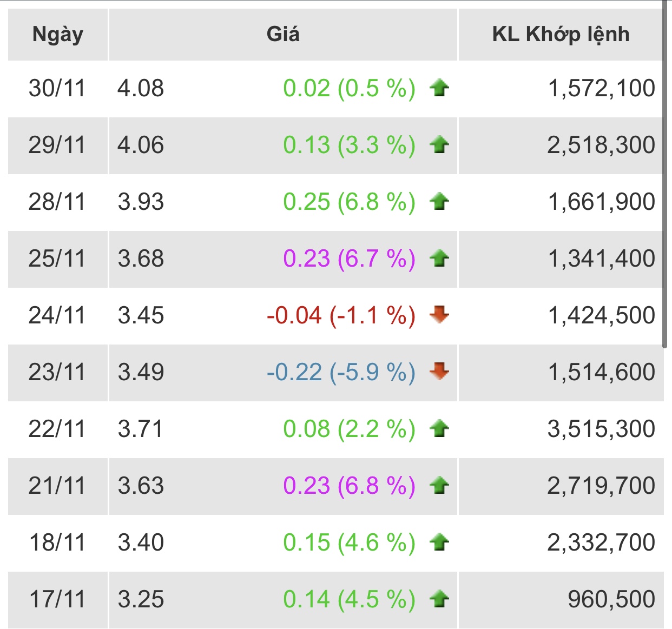Click the green up arrow for 17/11
Viewport: 672px width, 629px height.
click(439, 599)
